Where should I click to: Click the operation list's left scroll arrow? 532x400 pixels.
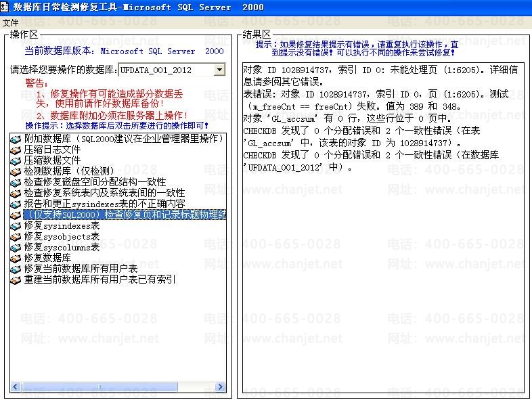(x=16, y=386)
